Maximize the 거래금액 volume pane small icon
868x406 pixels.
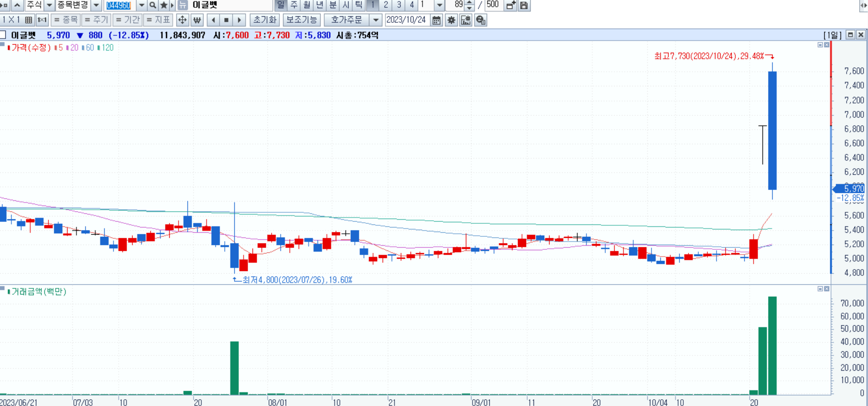(x=820, y=289)
